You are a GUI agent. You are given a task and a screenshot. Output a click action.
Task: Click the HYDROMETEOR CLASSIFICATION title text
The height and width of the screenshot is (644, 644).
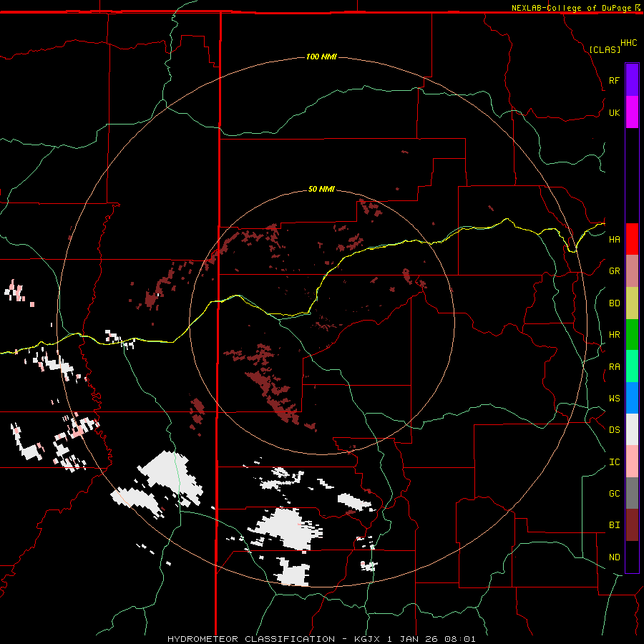251,639
